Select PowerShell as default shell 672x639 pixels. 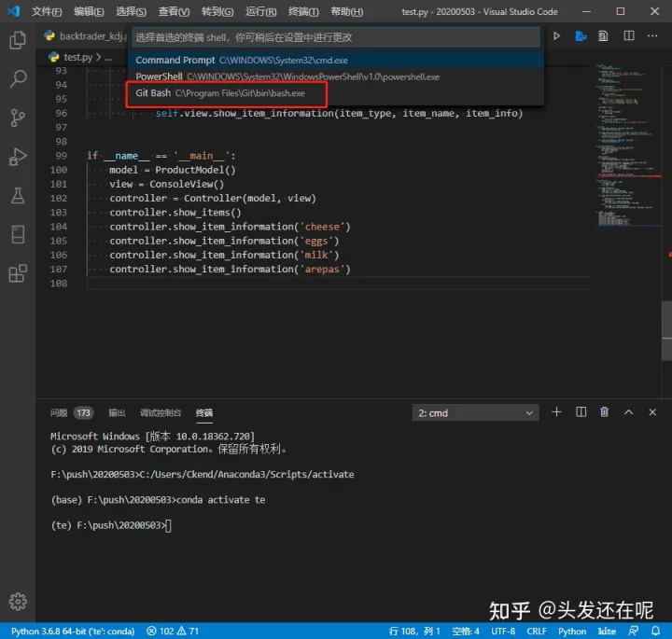pos(336,76)
